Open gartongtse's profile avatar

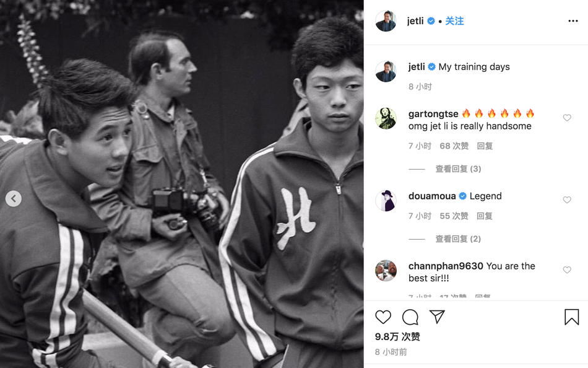[386, 118]
